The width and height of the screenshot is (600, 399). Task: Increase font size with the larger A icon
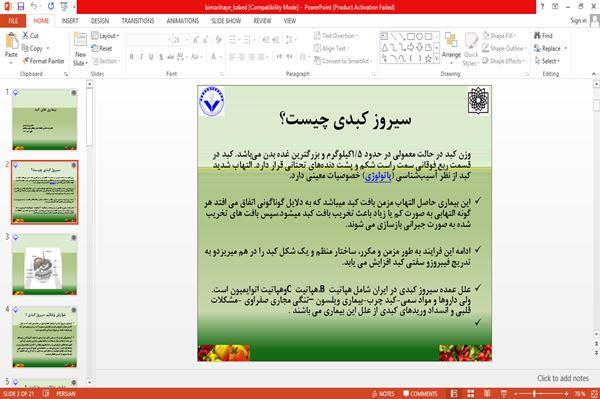tap(196, 40)
